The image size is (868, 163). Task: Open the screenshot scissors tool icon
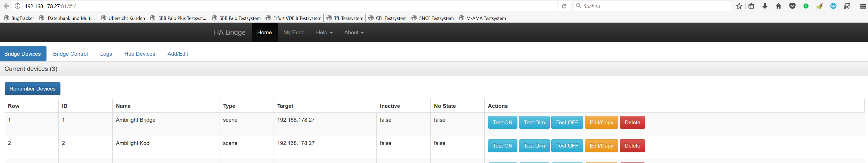pyautogui.click(x=847, y=6)
